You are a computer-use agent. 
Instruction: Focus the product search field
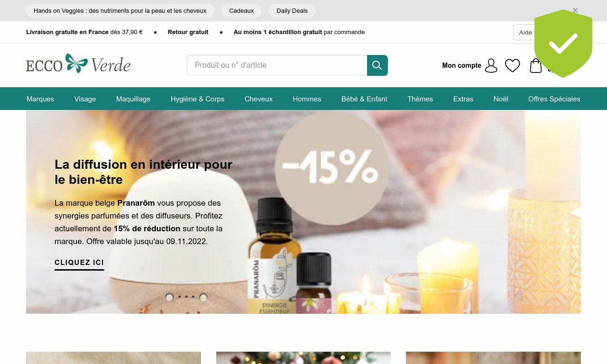[277, 65]
